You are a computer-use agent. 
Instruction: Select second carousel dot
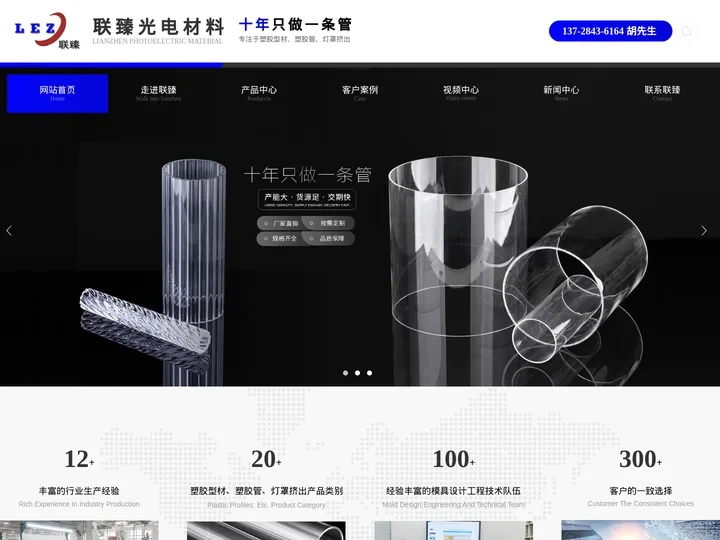[357, 373]
